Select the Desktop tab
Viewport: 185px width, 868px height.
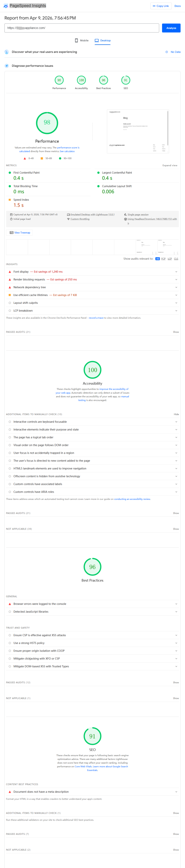click(103, 40)
